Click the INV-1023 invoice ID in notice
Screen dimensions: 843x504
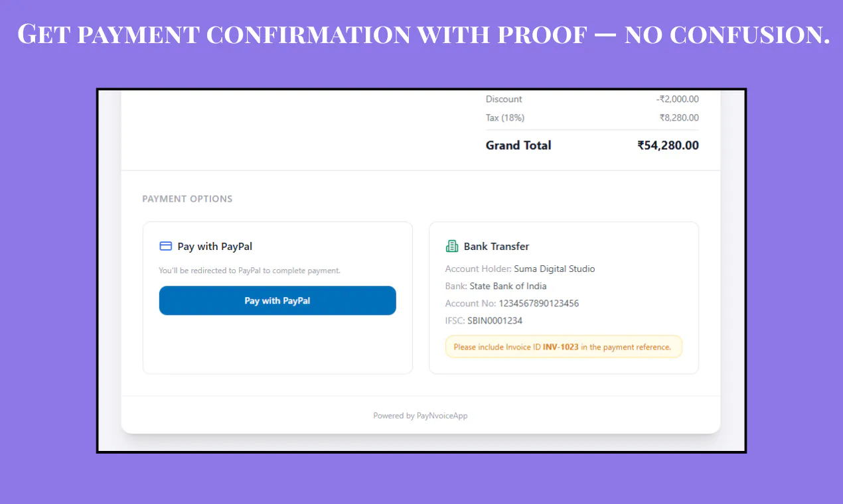click(x=561, y=347)
